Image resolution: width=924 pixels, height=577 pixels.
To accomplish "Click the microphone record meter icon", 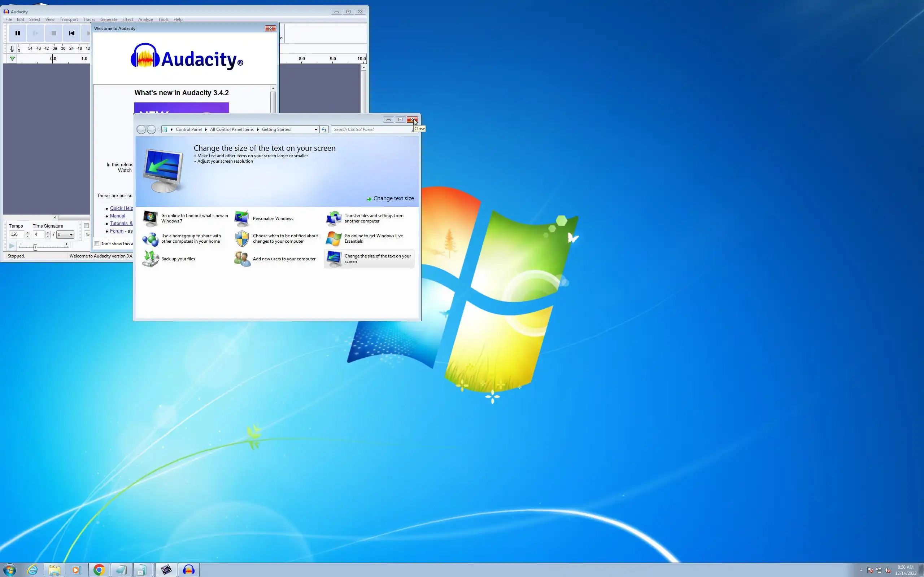I will [12, 48].
